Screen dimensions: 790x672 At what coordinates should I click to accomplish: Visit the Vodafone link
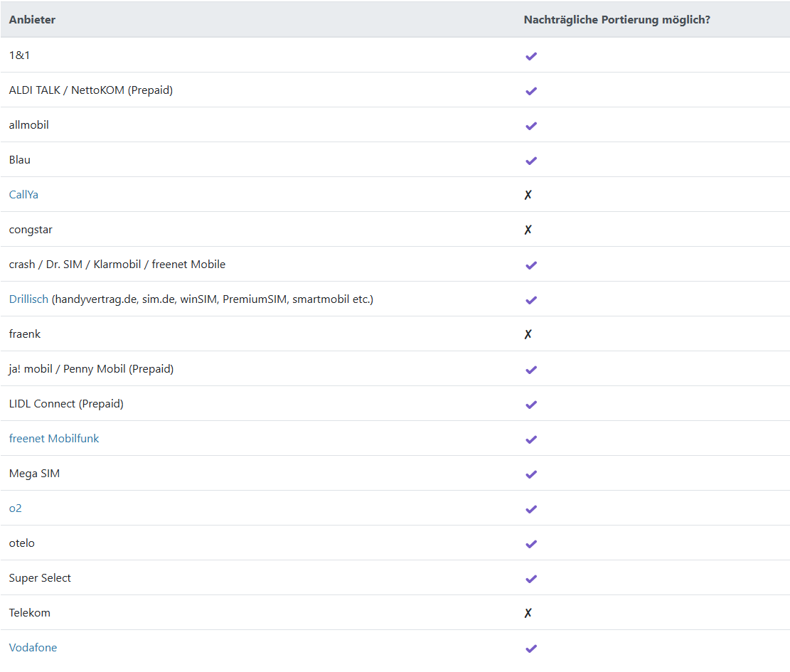coord(33,648)
